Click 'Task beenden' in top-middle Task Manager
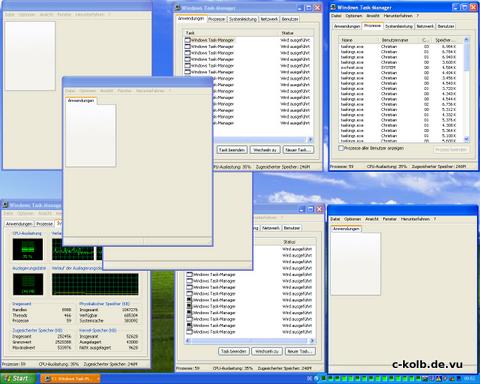Image resolution: width=480 pixels, height=384 pixels. 232,150
